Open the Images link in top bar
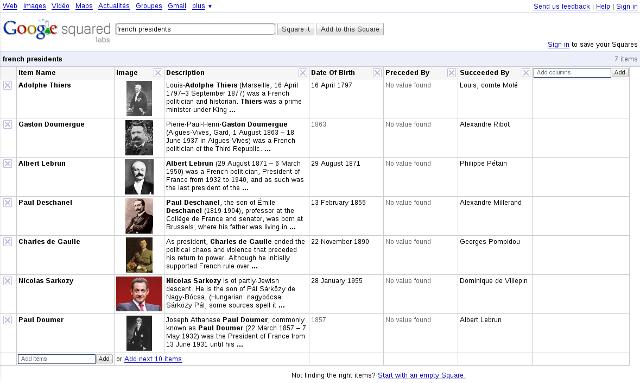Image resolution: width=640 pixels, height=383 pixels. click(35, 6)
